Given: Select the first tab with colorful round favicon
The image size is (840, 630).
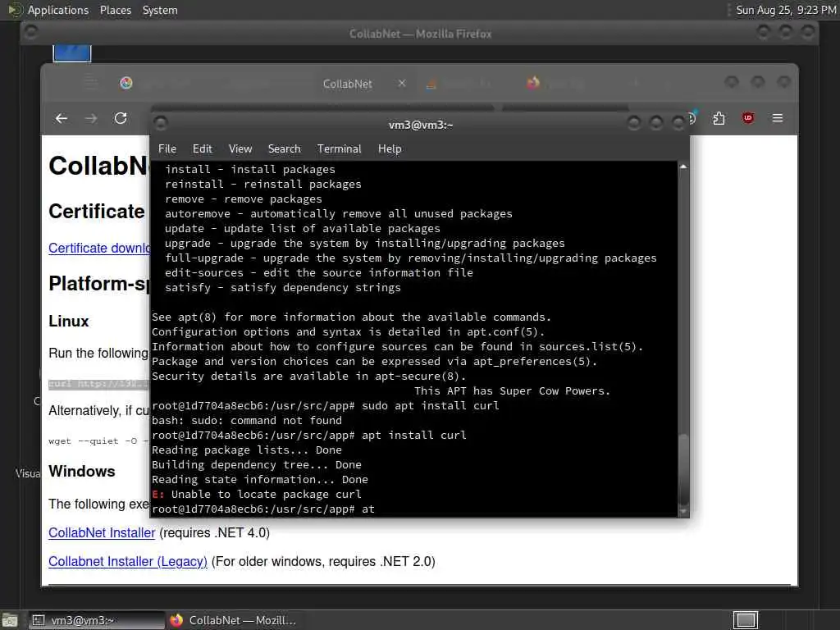Looking at the screenshot, I should tap(126, 83).
